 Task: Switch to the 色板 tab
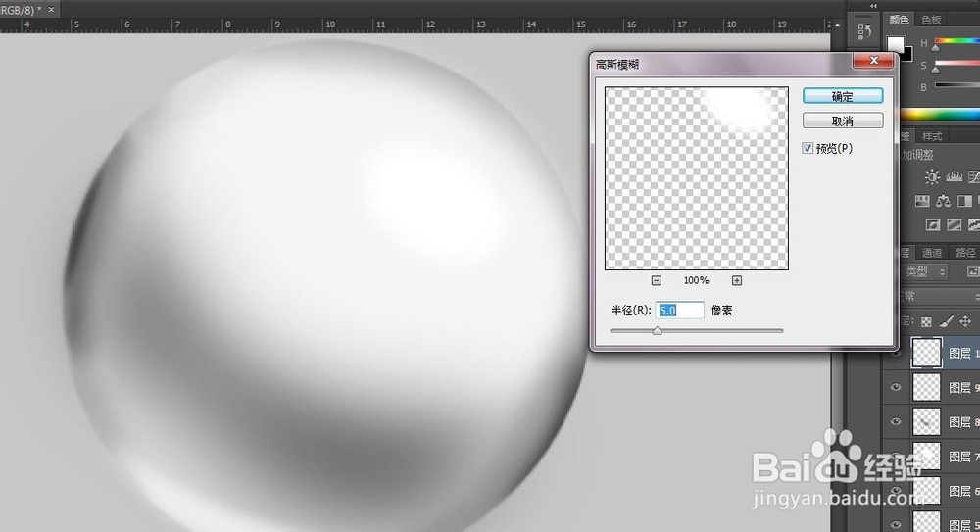point(931,20)
